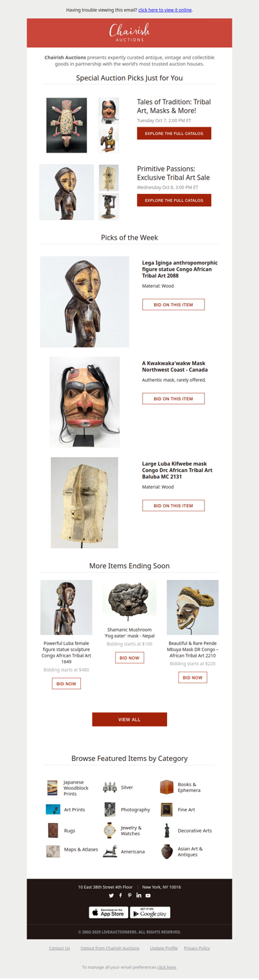Open the Fine Art category link
The height and width of the screenshot is (980, 259).
[x=186, y=809]
